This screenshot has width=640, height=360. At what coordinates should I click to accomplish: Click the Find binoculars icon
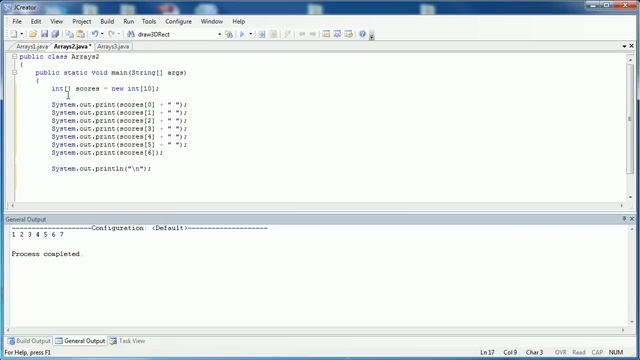(131, 34)
